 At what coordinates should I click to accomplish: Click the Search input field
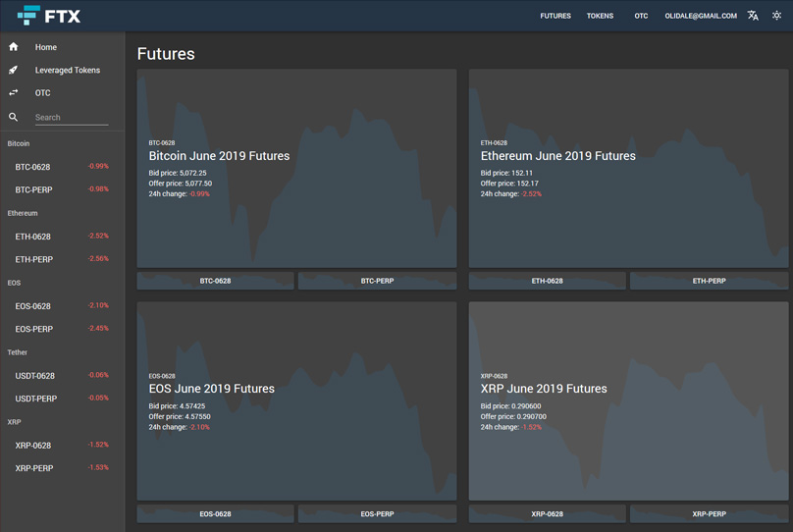pyautogui.click(x=71, y=118)
